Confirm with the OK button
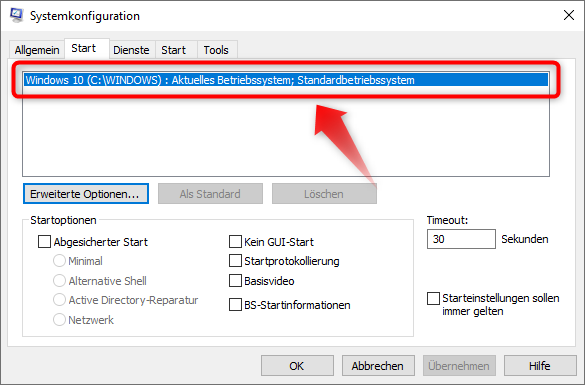The width and height of the screenshot is (585, 385). 297,366
